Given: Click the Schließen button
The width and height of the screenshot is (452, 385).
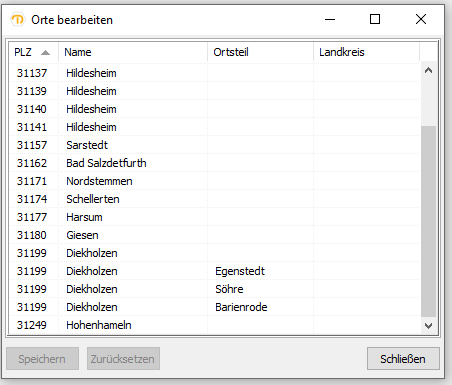Looking at the screenshot, I should [x=403, y=359].
